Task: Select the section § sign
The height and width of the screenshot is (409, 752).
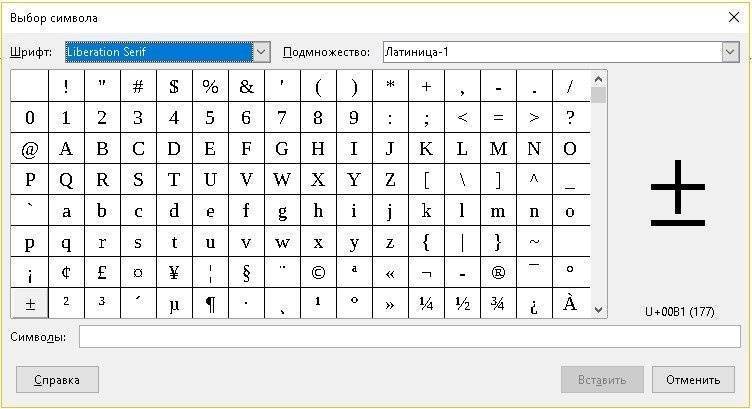Action: (x=247, y=272)
